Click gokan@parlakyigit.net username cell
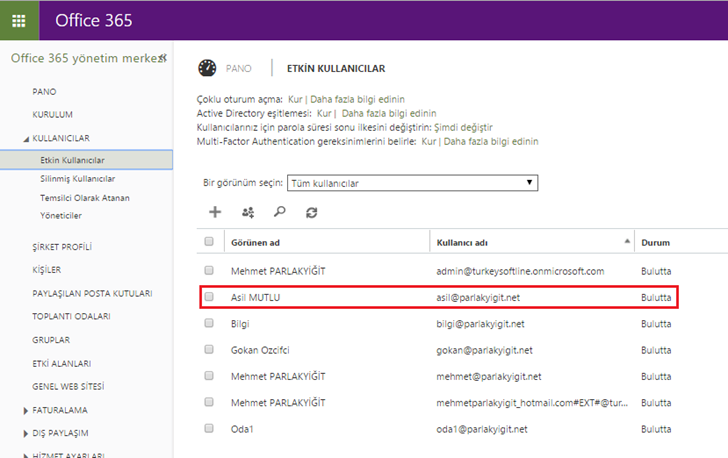Screen dimensions: 728x458 [484, 350]
